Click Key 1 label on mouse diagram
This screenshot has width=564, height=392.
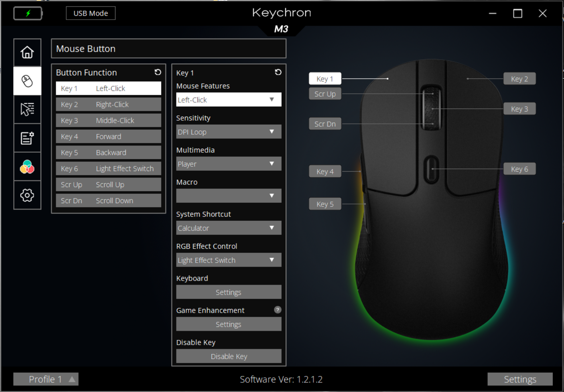(x=325, y=79)
